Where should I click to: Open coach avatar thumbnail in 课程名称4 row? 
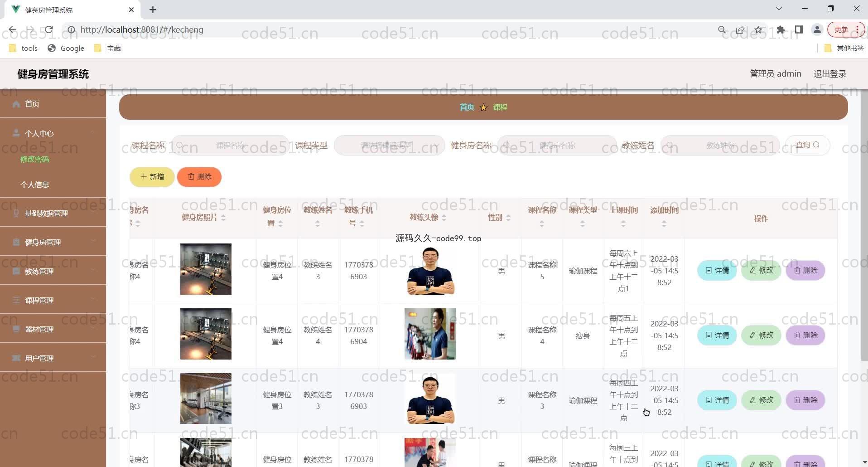430,334
